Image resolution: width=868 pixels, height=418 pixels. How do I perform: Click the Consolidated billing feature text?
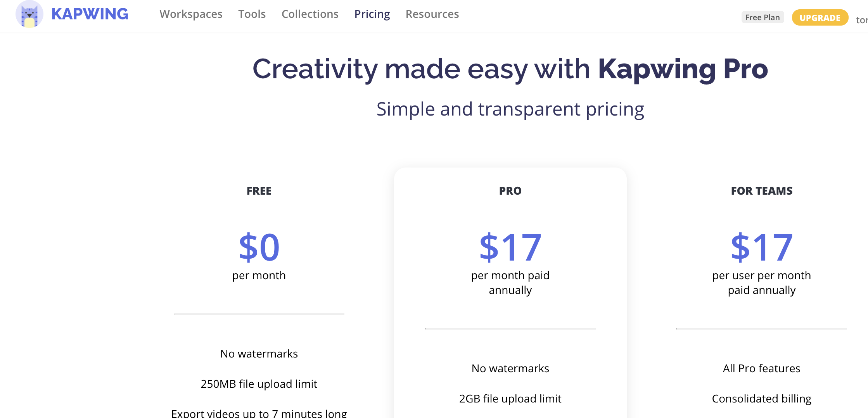tap(762, 399)
